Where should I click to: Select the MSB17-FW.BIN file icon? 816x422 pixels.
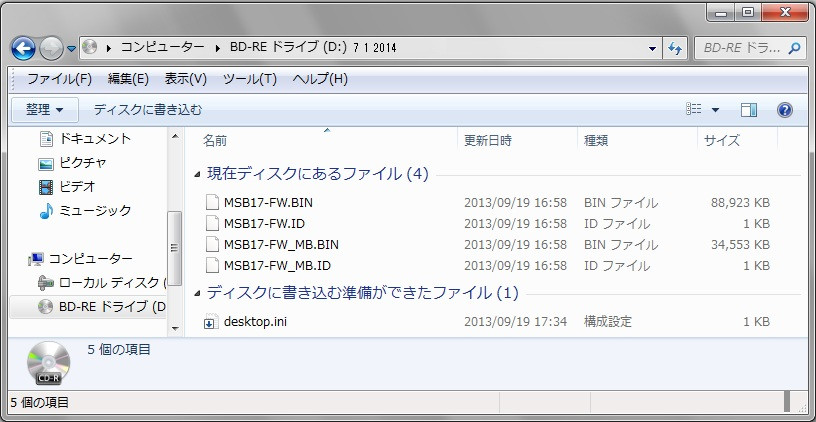[x=211, y=202]
